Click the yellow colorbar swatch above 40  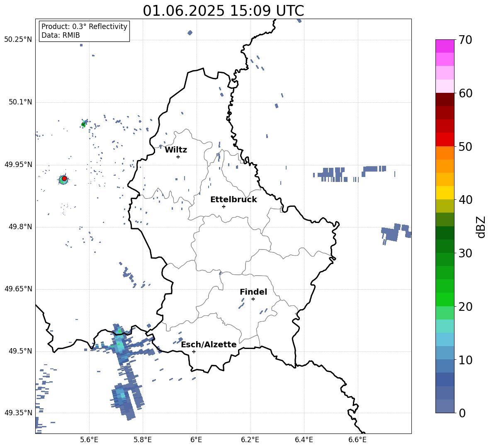click(445, 193)
